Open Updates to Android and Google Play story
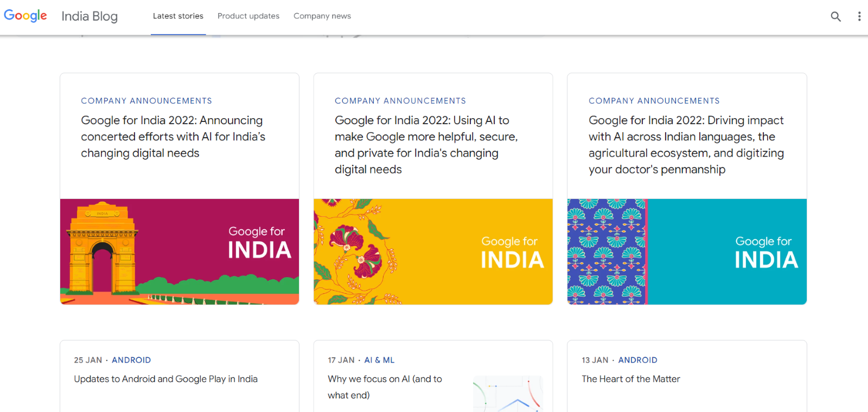Image resolution: width=868 pixels, height=412 pixels. tap(166, 379)
